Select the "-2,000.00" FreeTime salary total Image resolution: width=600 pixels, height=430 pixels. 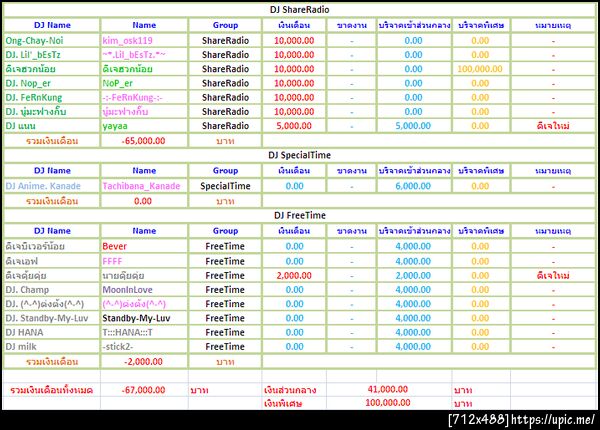pos(143,362)
